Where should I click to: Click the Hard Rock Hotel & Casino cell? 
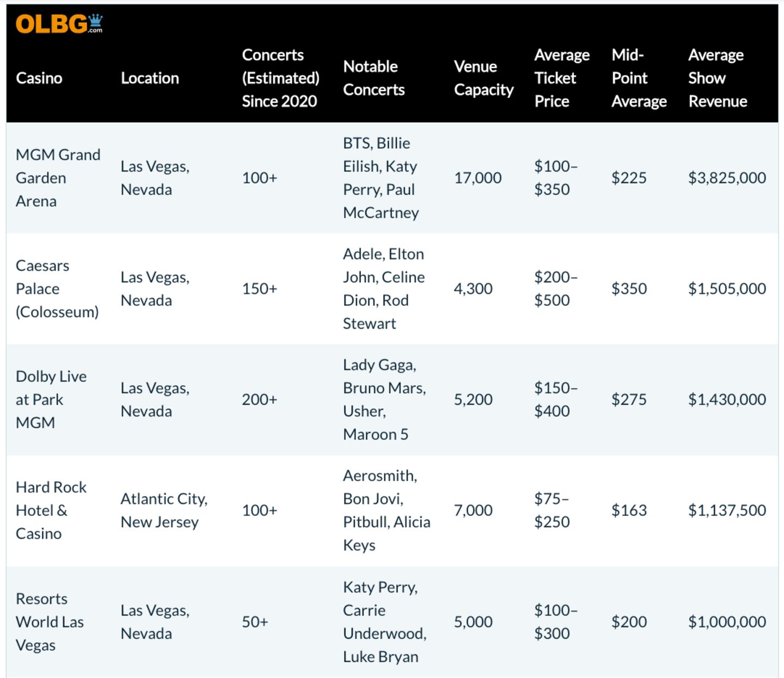[x=51, y=510]
